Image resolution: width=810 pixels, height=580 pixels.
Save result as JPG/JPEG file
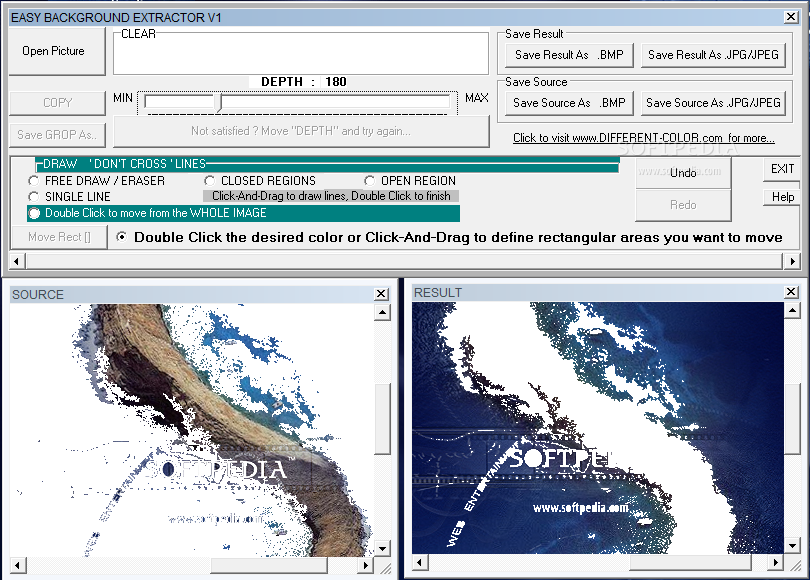713,55
